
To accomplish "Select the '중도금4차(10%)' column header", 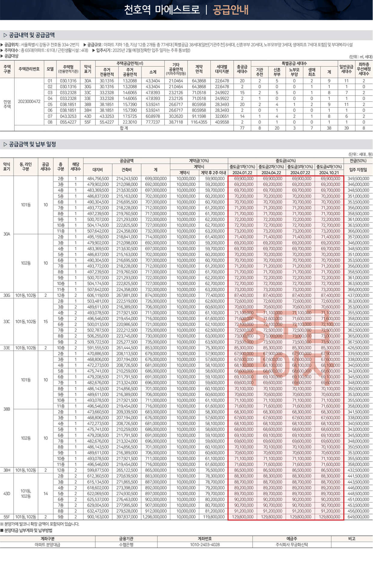I will pyautogui.click(x=329, y=167).
